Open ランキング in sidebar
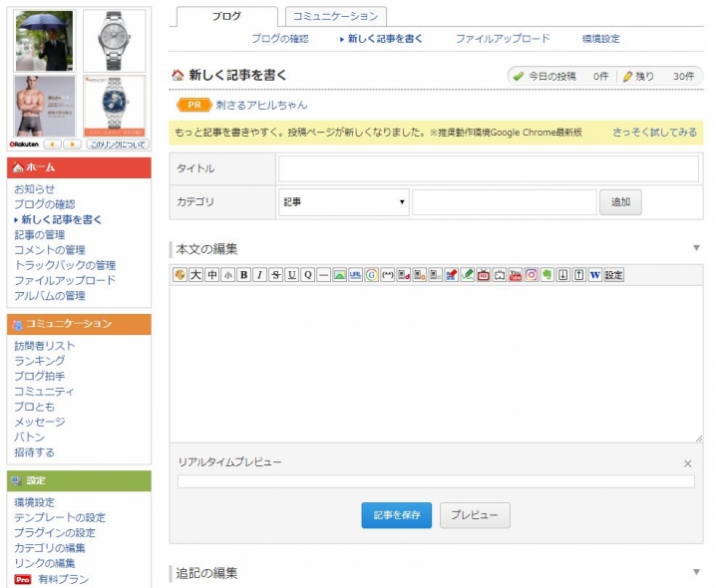Screen dimensions: 718x588 click(40, 361)
